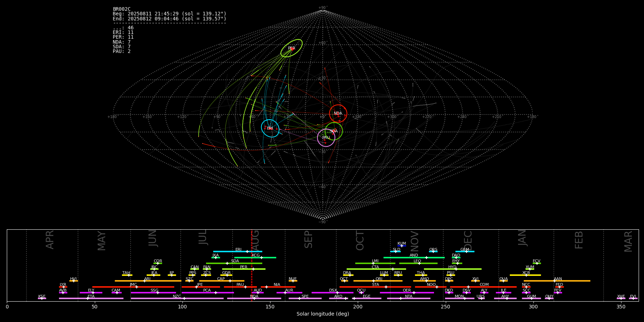Image resolution: width=644 pixels, height=322 pixels.
Task: Click the orange CAP bar in the timeline
Action: point(222,281)
